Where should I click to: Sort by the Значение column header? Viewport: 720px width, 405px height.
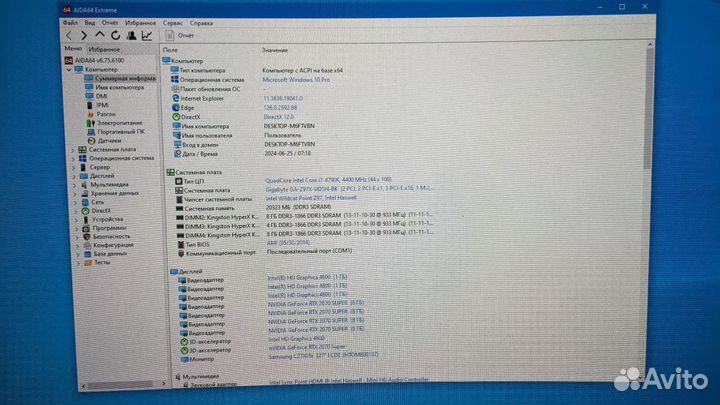(x=275, y=50)
